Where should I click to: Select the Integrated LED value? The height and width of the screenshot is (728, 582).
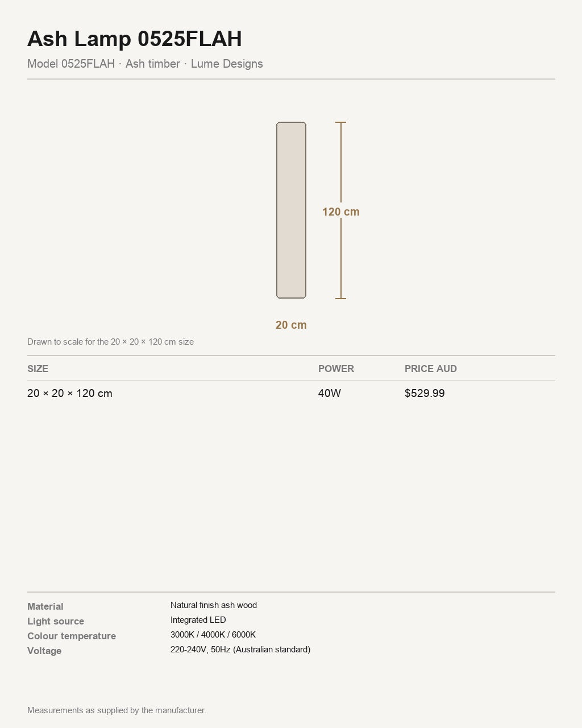click(x=198, y=620)
